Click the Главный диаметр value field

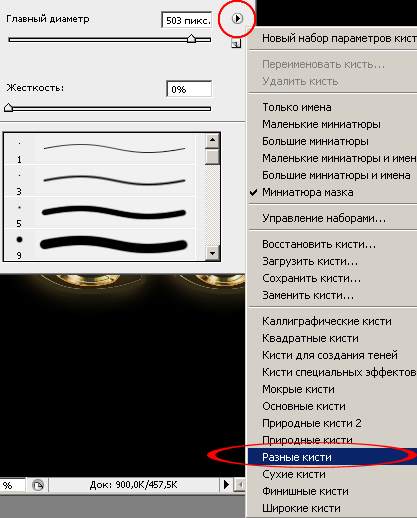coord(187,20)
